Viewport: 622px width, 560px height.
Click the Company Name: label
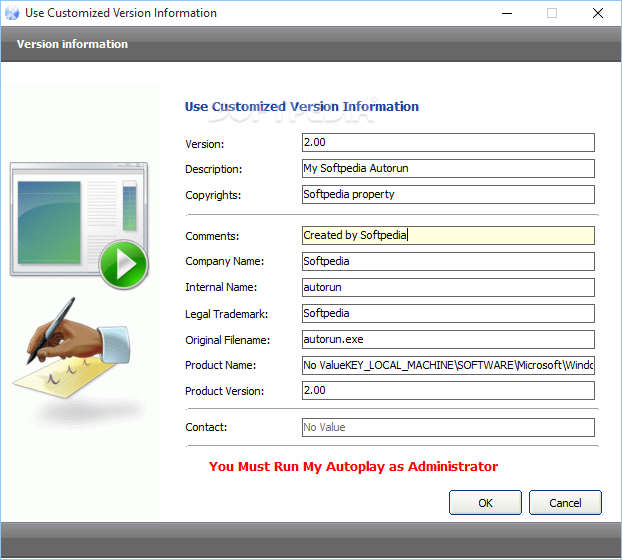[225, 261]
